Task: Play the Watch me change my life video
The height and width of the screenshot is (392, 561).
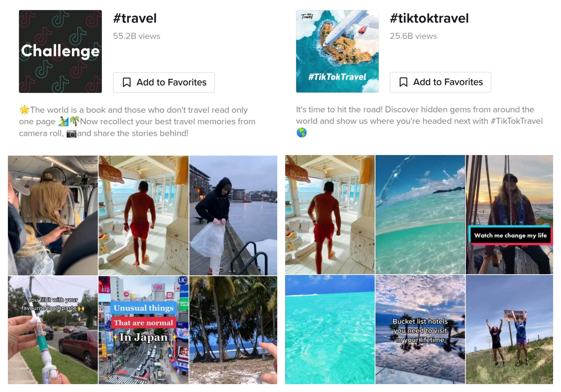Action: pyautogui.click(x=509, y=214)
